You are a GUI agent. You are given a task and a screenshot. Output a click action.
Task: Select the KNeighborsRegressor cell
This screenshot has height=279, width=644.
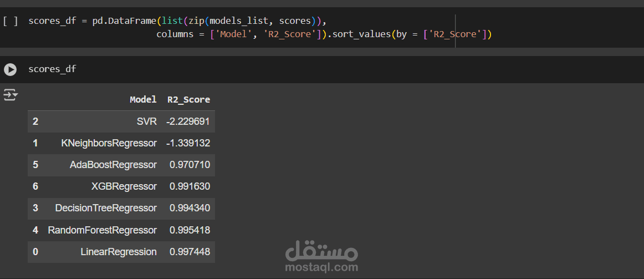109,144
